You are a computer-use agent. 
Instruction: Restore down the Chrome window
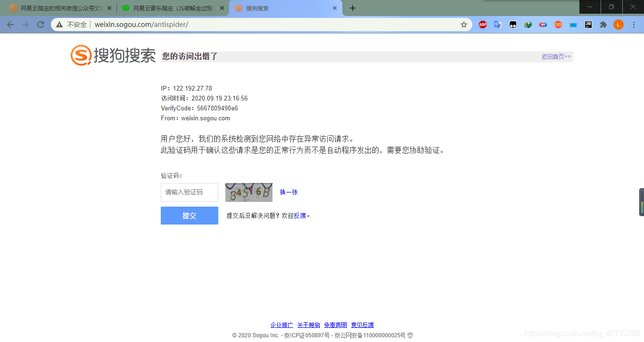pyautogui.click(x=611, y=7)
